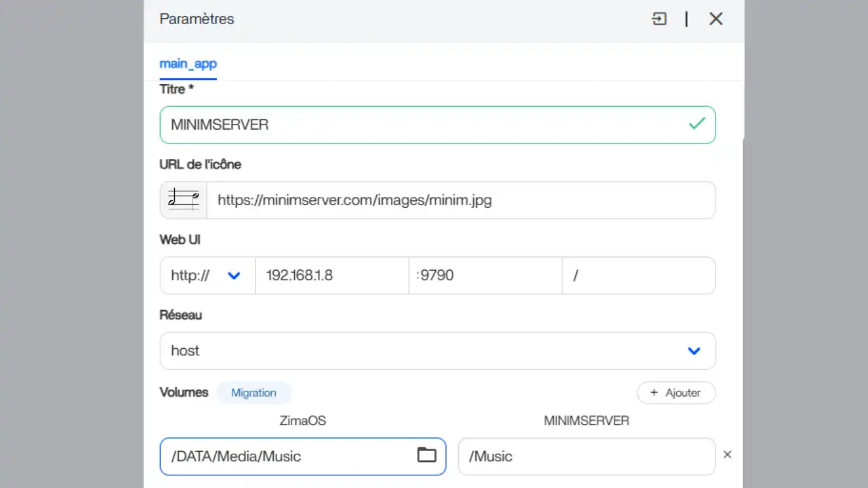This screenshot has height=488, width=868.
Task: Click the Web UI path field
Action: (x=638, y=276)
